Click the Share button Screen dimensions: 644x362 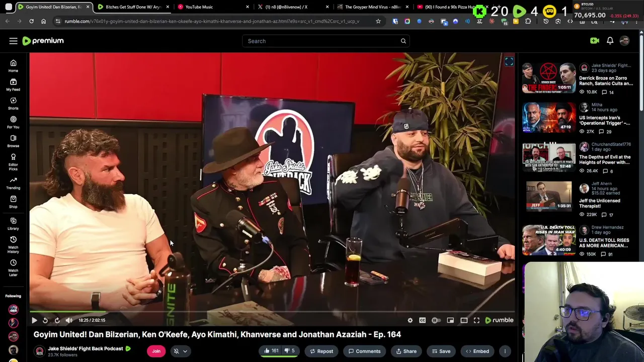[407, 351]
